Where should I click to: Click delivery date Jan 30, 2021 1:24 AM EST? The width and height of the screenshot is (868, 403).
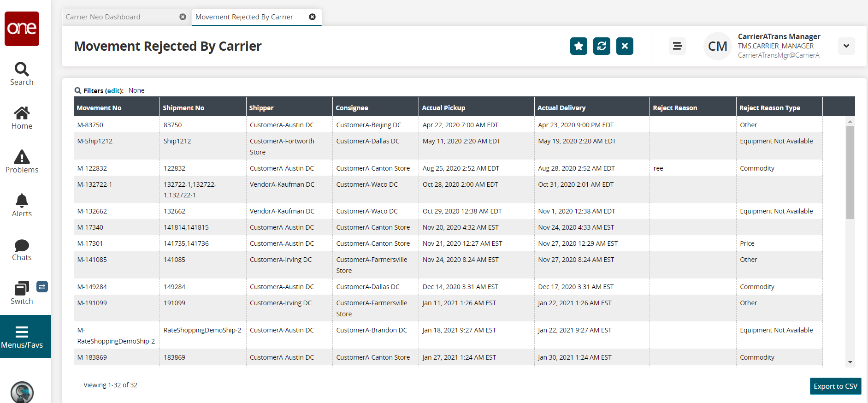[x=592, y=357]
